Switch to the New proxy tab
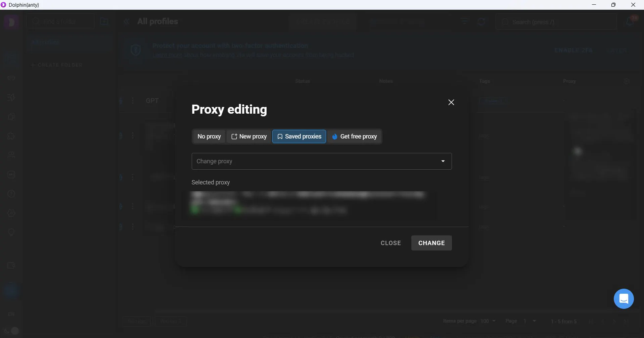This screenshot has width=644, height=338. click(249, 136)
